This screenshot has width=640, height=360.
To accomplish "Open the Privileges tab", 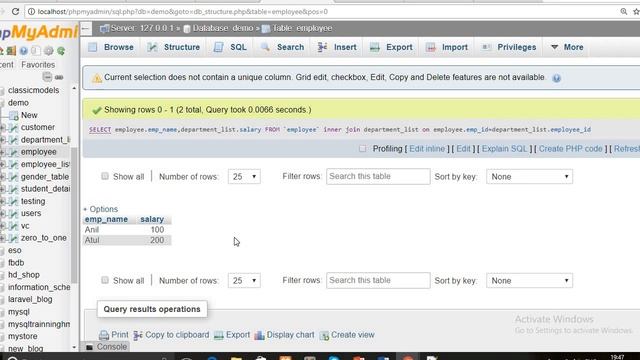I will point(509,47).
